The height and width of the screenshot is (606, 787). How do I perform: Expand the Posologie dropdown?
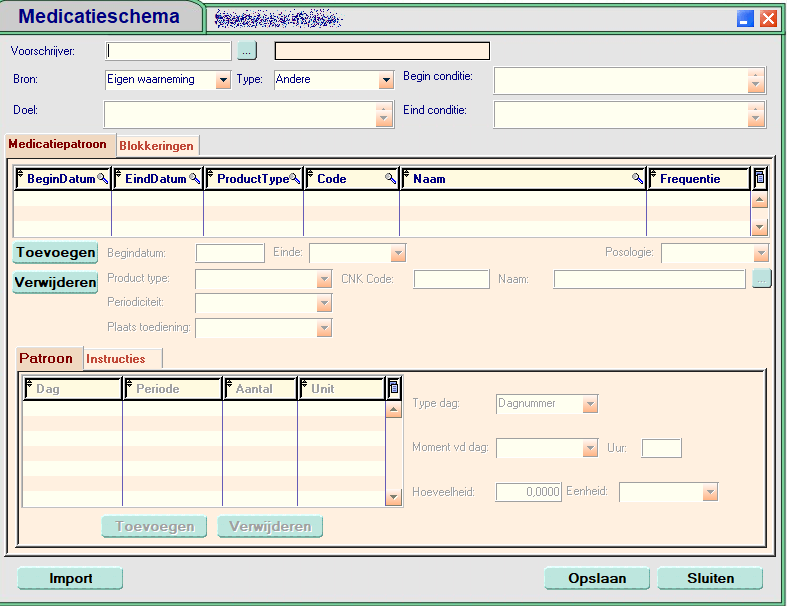[x=759, y=253]
